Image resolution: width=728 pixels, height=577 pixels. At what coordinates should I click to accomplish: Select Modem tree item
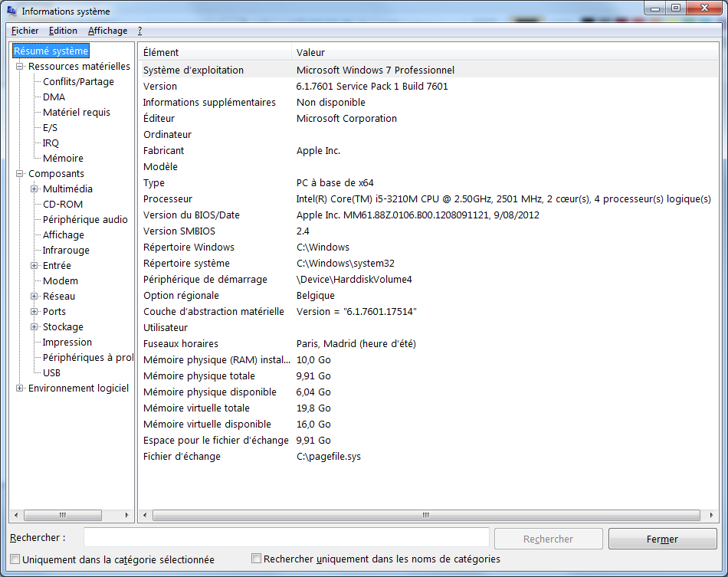click(x=61, y=281)
